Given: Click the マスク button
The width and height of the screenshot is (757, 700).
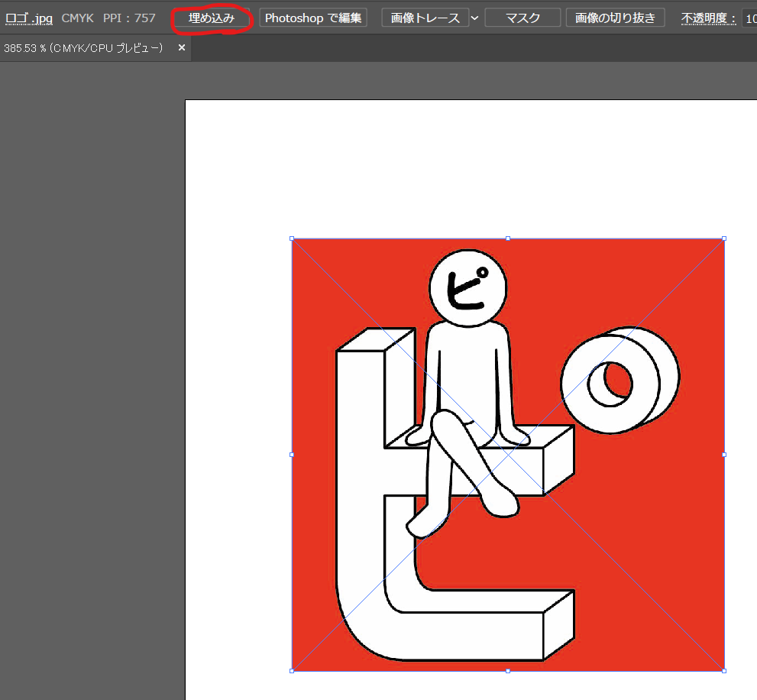Looking at the screenshot, I should point(522,18).
